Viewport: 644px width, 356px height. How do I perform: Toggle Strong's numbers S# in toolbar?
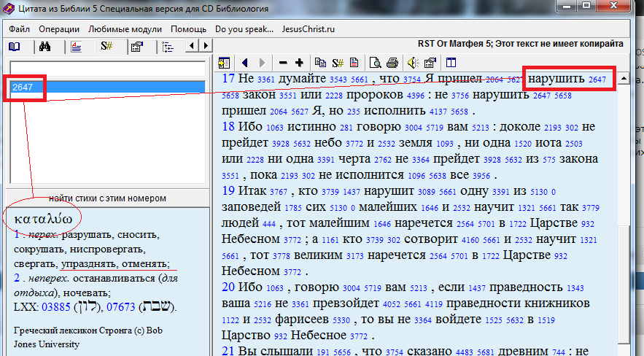click(337, 63)
